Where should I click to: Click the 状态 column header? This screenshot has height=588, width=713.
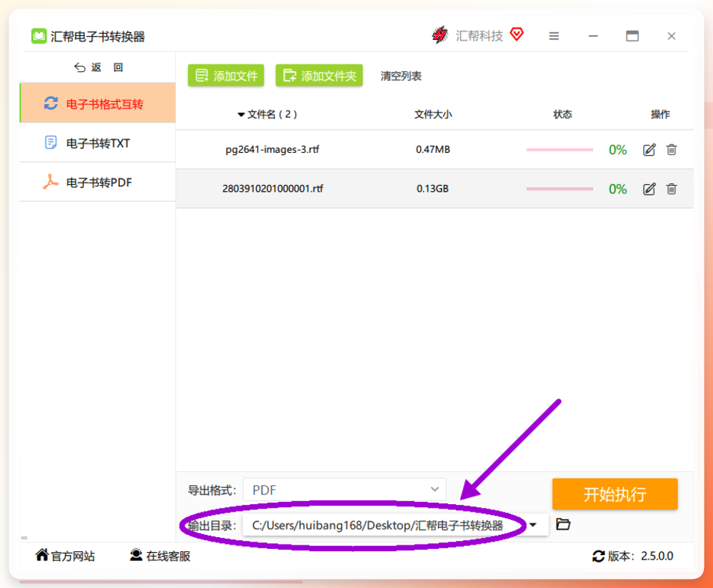pyautogui.click(x=562, y=114)
